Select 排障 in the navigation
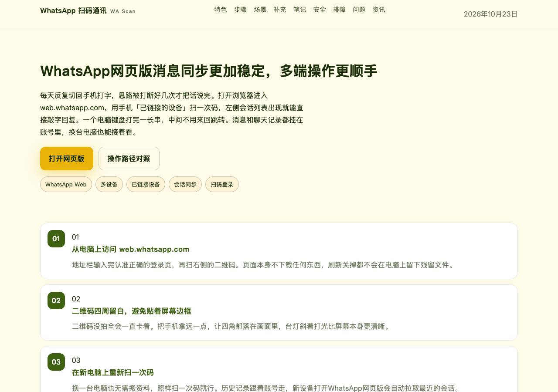This screenshot has width=558, height=392. [x=339, y=10]
